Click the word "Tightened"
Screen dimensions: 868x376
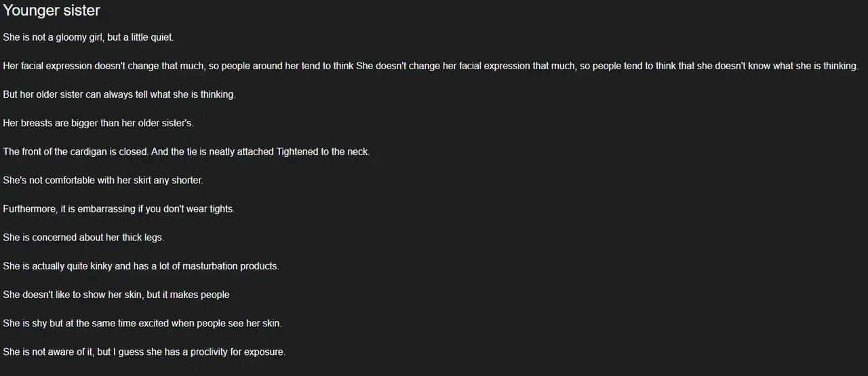click(x=297, y=151)
